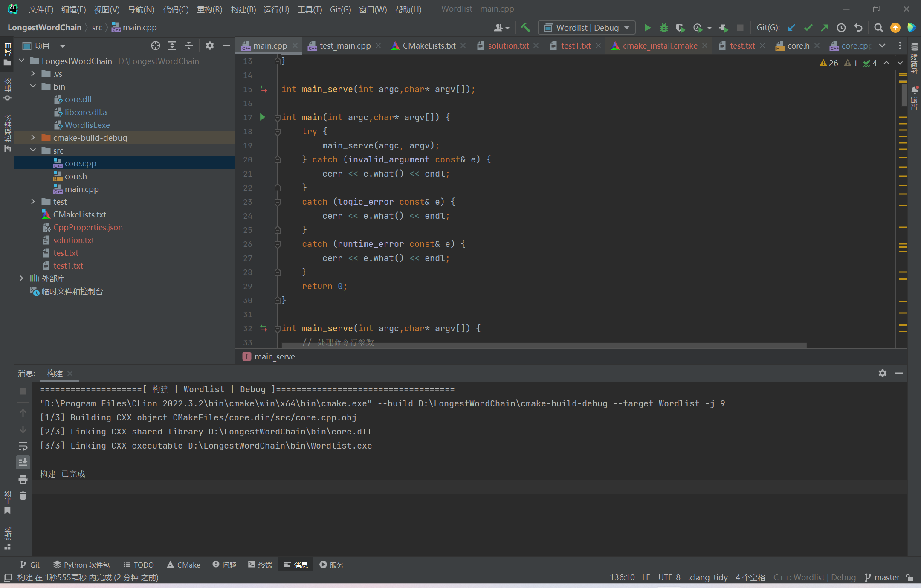The width and height of the screenshot is (921, 588).
Task: Click the Search Everywhere magnifier
Action: click(878, 28)
